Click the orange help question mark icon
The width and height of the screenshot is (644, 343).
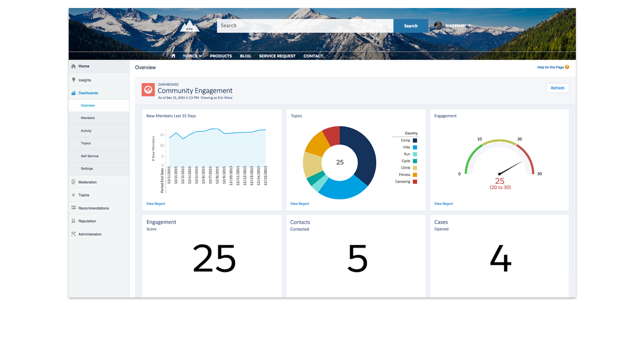[x=567, y=67]
